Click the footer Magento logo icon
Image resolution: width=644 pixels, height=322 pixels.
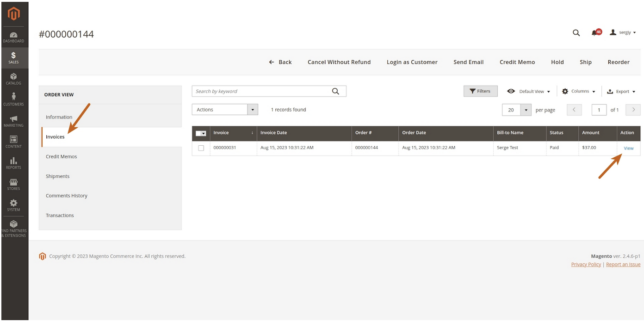[43, 256]
